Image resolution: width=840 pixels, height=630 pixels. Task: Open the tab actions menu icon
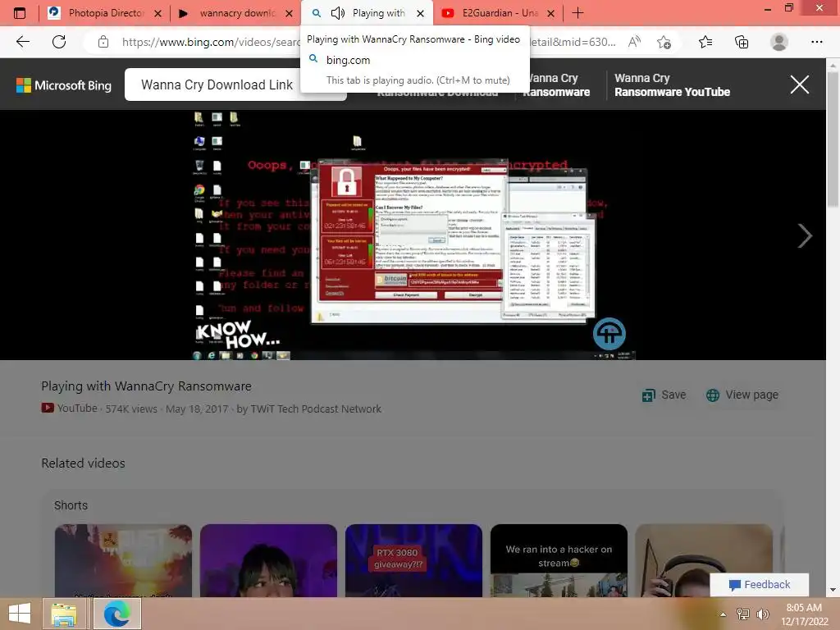coord(20,13)
